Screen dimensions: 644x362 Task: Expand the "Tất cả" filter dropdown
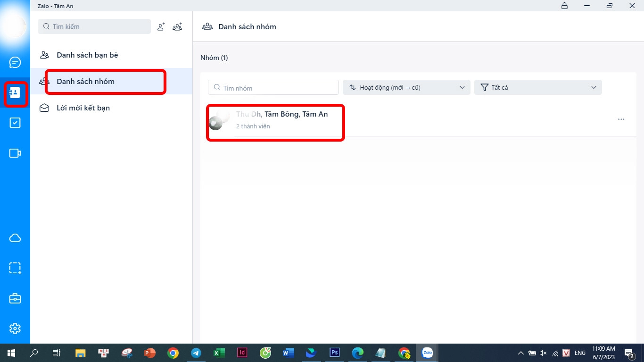537,87
